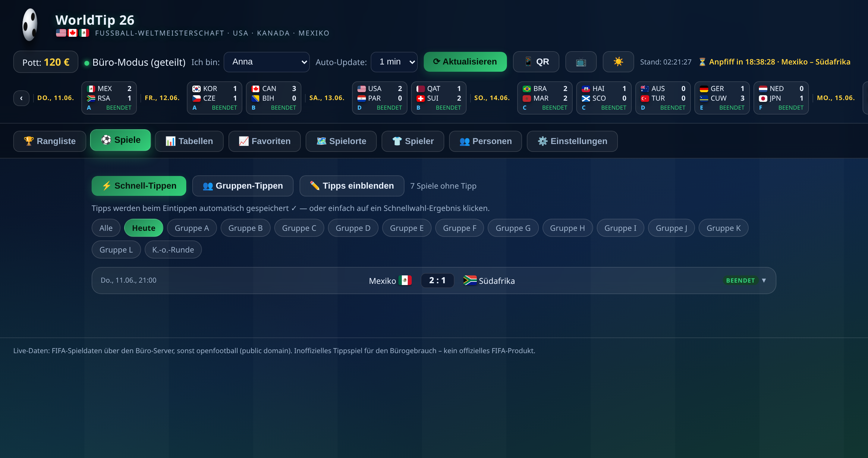Click the 'SO., 14.06.' date label in ticker

point(492,98)
